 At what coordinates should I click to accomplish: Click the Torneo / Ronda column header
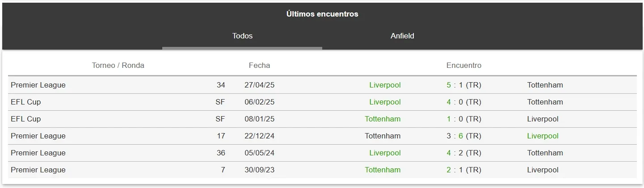[118, 65]
